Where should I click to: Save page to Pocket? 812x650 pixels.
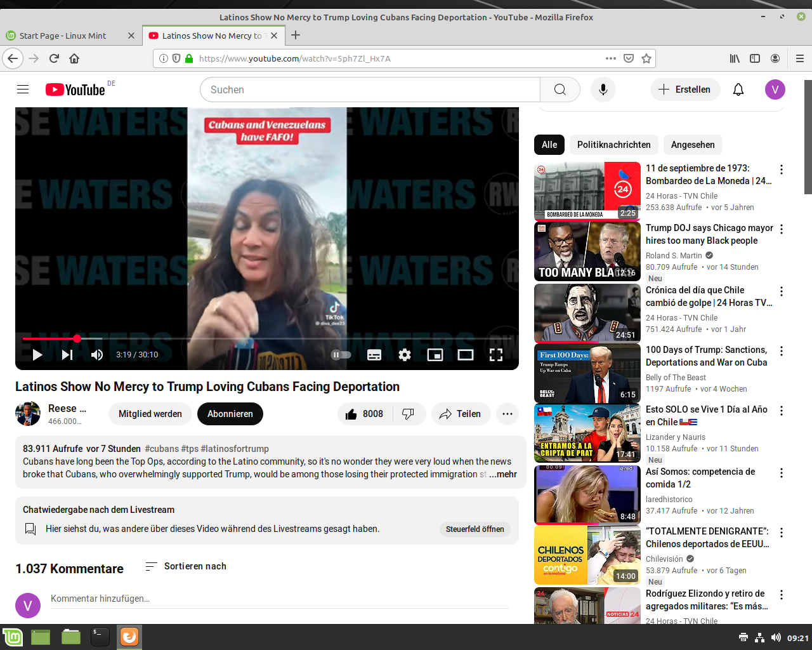pos(629,58)
